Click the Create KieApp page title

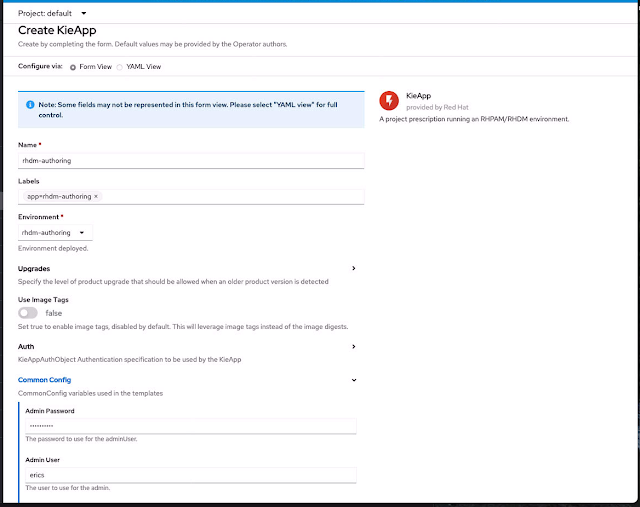pos(57,30)
